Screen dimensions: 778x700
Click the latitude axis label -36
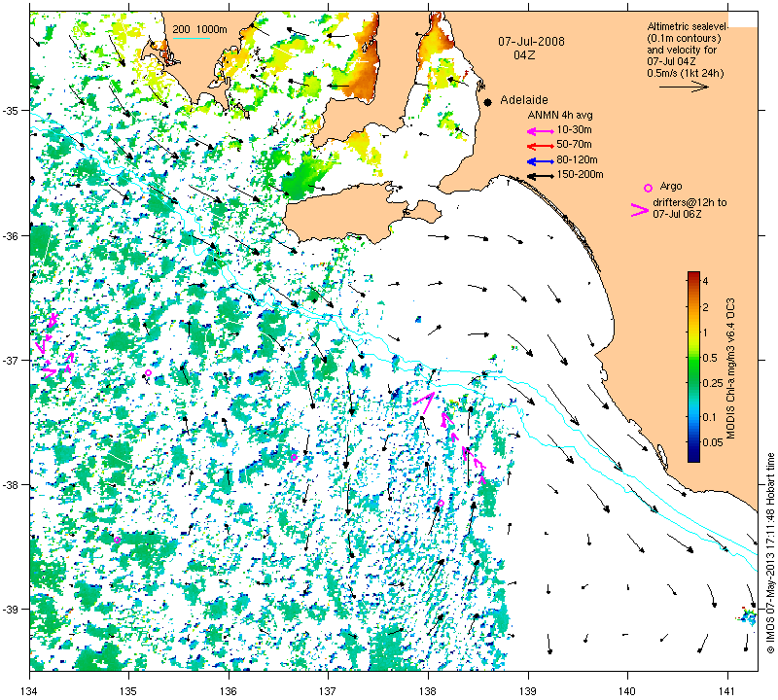[x=13, y=235]
